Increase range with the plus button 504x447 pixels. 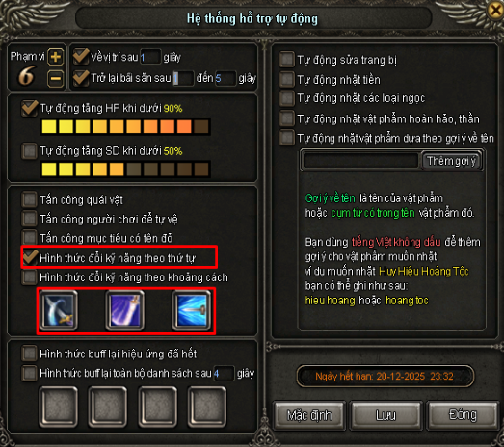tap(56, 57)
